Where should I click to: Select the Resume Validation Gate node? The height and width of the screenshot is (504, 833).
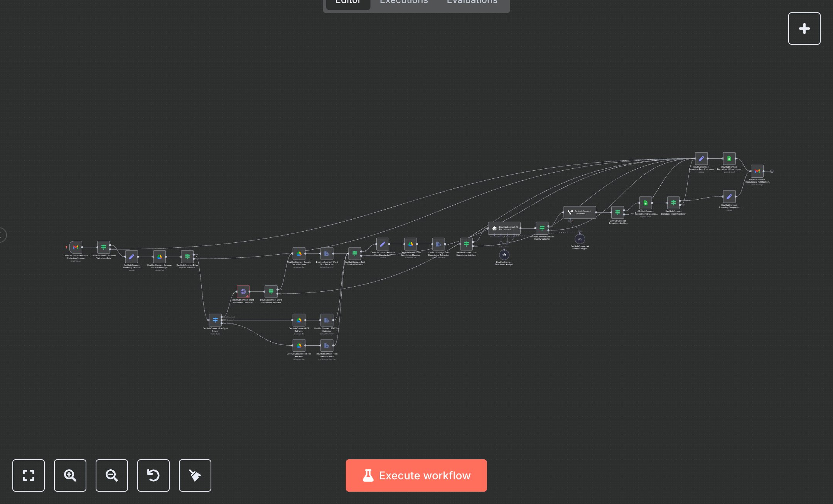[103, 247]
